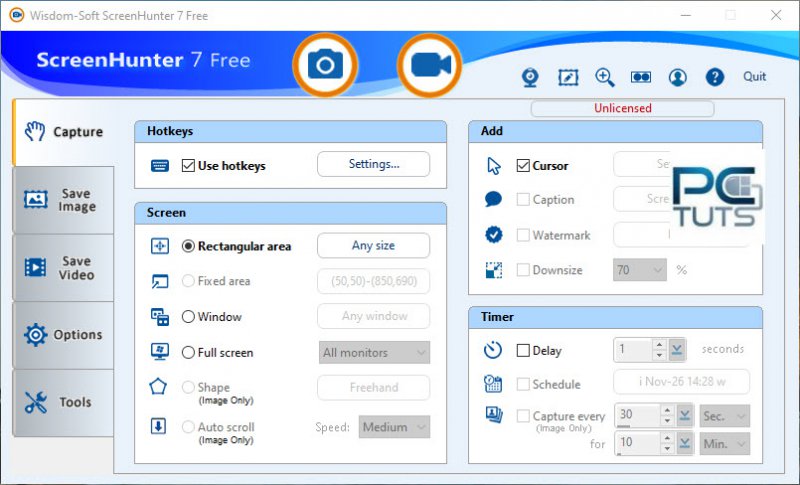Select the Full screen radio option
800x485 pixels.
tap(188, 353)
